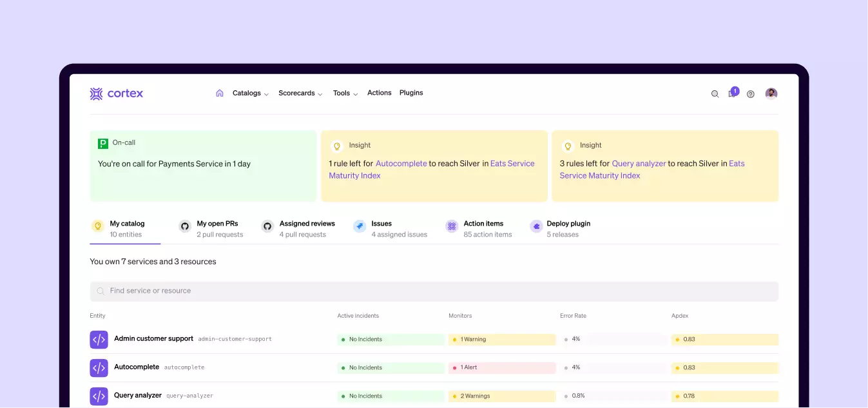
Task: Open search via magnifier icon
Action: 715,94
